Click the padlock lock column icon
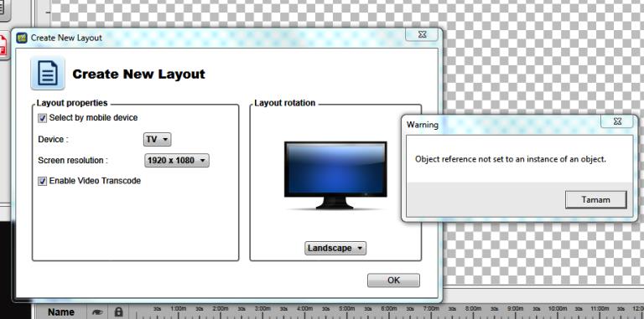 click(118, 311)
